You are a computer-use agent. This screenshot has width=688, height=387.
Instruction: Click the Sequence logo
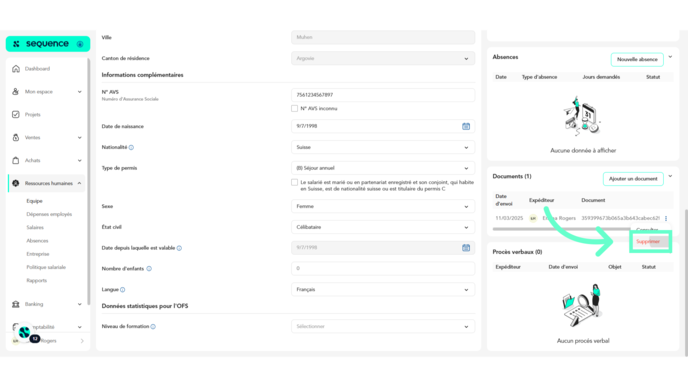[x=41, y=44]
